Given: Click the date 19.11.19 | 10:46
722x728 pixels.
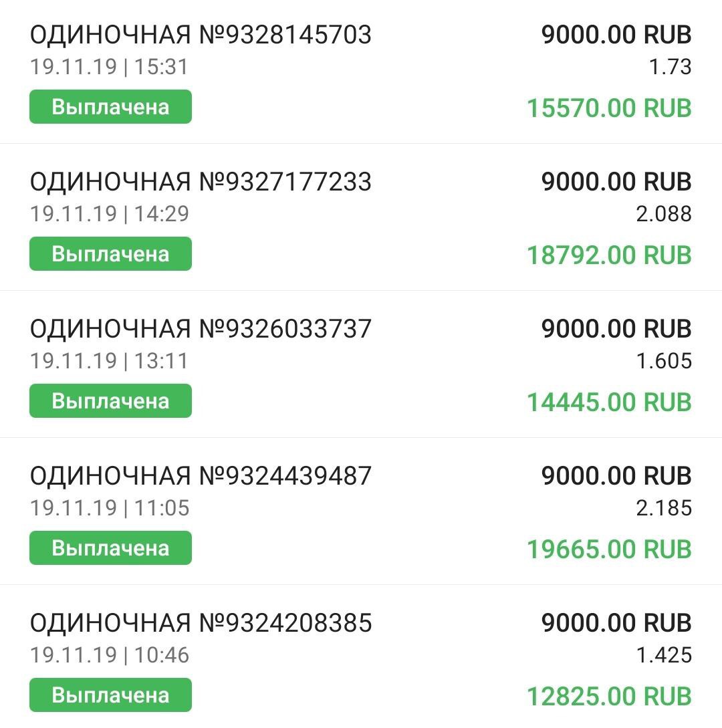Looking at the screenshot, I should pyautogui.click(x=110, y=655).
